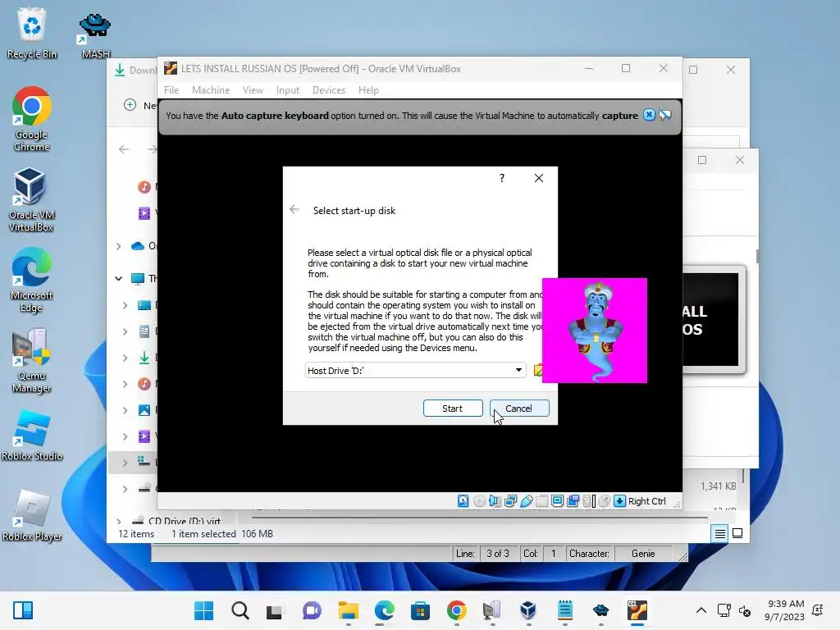Go back using the startup dialog arrow
This screenshot has width=840, height=630.
[x=294, y=209]
